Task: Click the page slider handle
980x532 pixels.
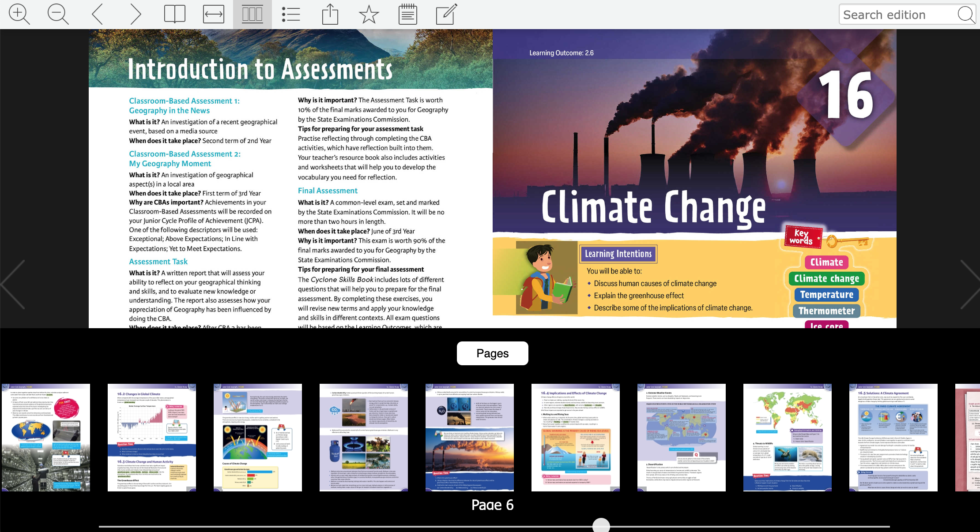Action: tap(601, 526)
